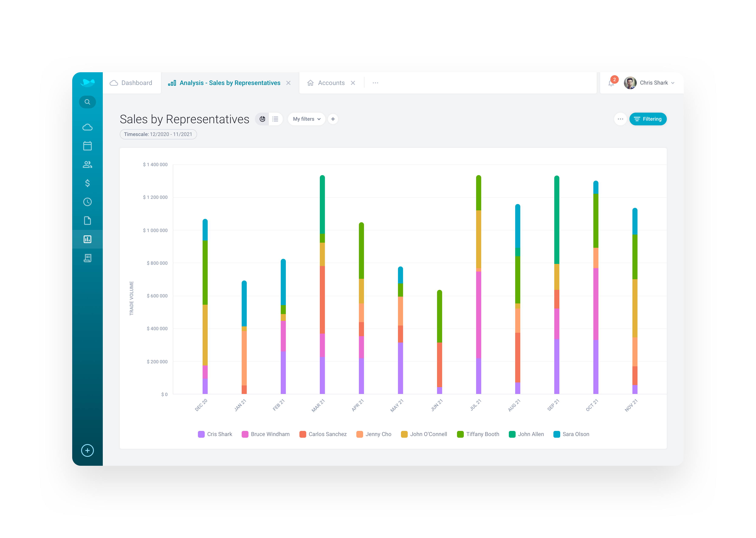Switch to the pie chart view toggle

[262, 119]
